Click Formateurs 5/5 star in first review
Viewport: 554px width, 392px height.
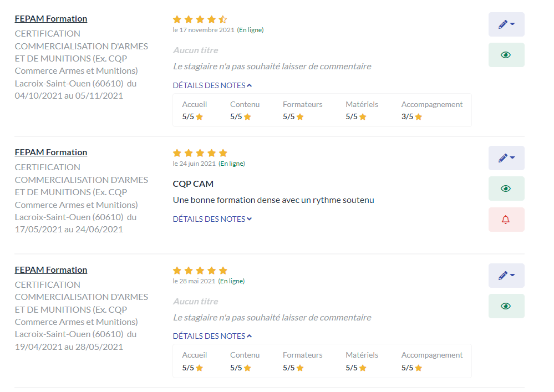click(300, 117)
